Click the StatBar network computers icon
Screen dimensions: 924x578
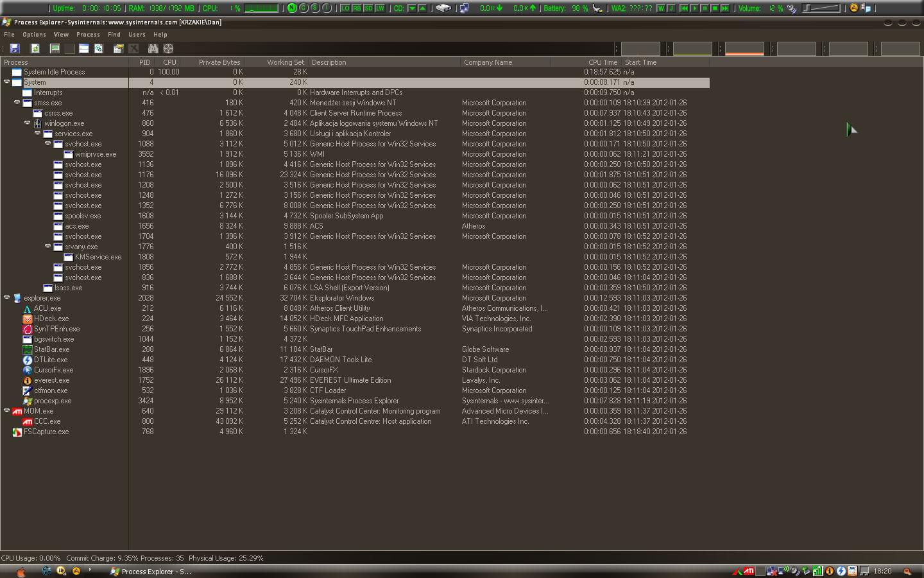[x=465, y=8]
